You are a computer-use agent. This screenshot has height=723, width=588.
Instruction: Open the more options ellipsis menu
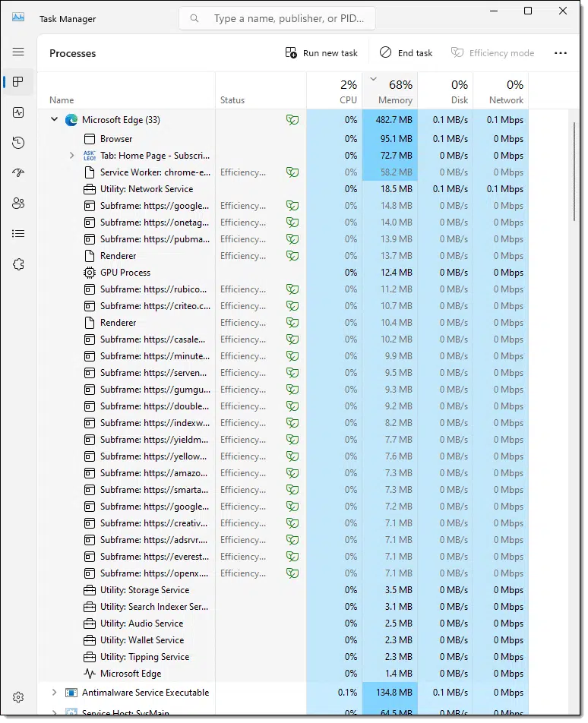(561, 53)
